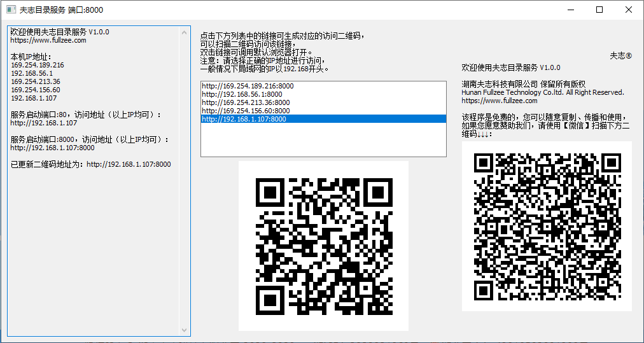Click the app icon in title bar
This screenshot has width=644, height=343.
point(11,10)
